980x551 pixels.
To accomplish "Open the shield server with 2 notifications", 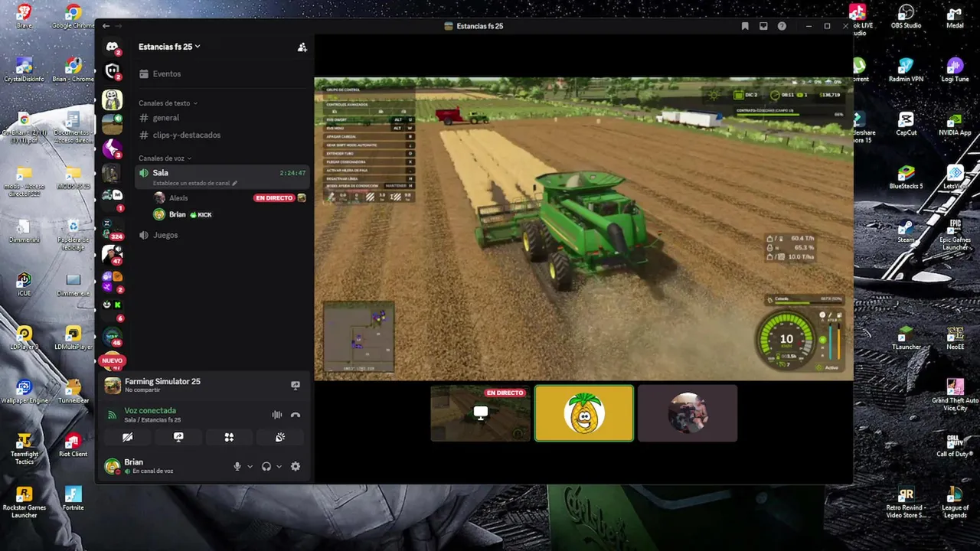I will pos(113,72).
